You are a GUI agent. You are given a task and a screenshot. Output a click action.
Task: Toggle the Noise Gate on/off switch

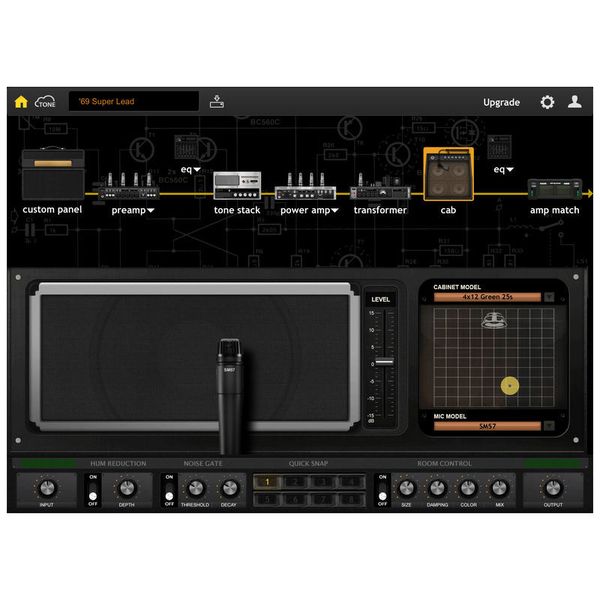(169, 491)
